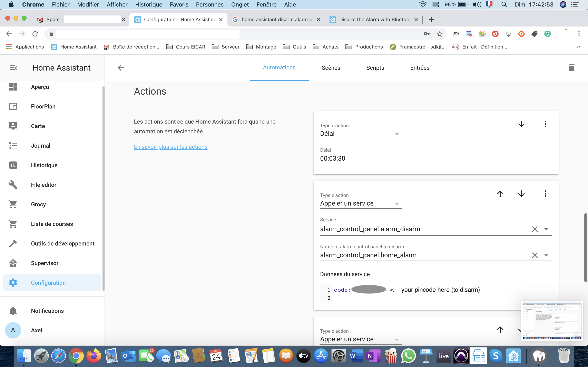Open Délai action three-dot menu
588x367 pixels.
[x=545, y=124]
